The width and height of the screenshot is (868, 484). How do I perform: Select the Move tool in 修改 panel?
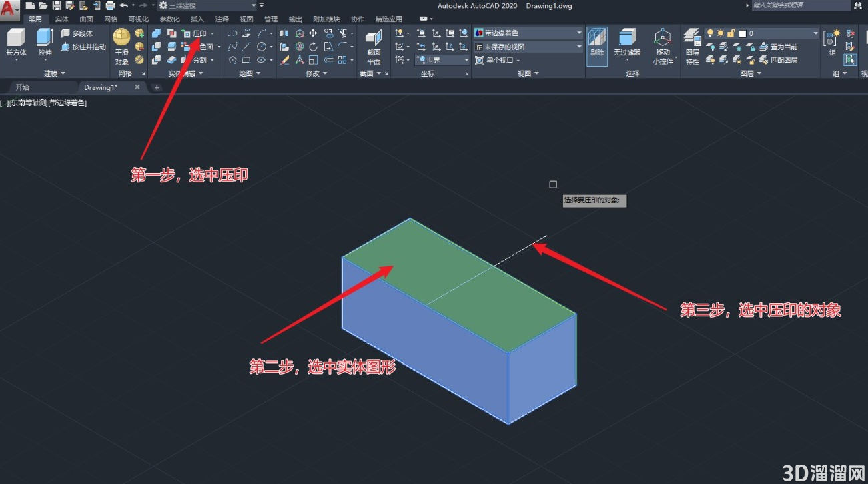click(x=313, y=33)
